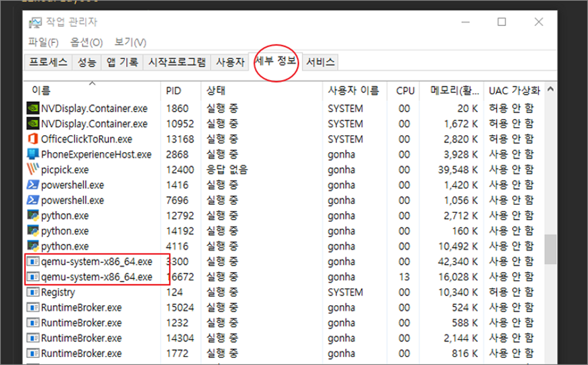Click RuntimeBroker.exe icon with PID 14304

pos(32,338)
